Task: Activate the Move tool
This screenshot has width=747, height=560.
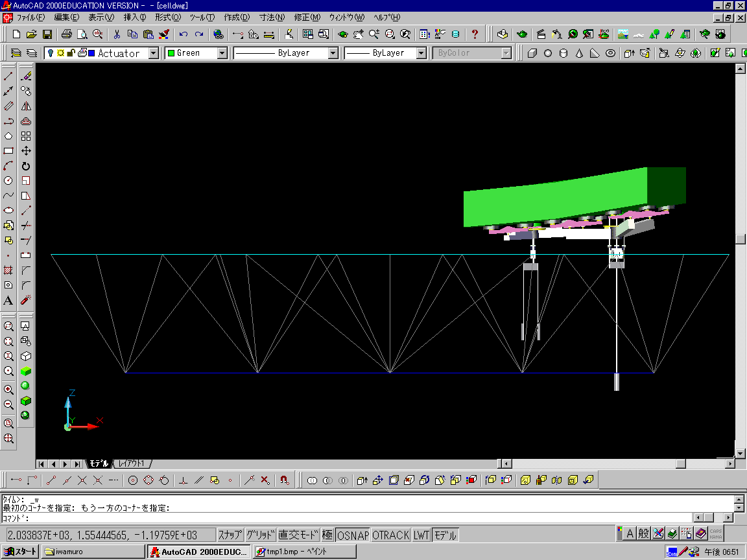Action: 26,151
